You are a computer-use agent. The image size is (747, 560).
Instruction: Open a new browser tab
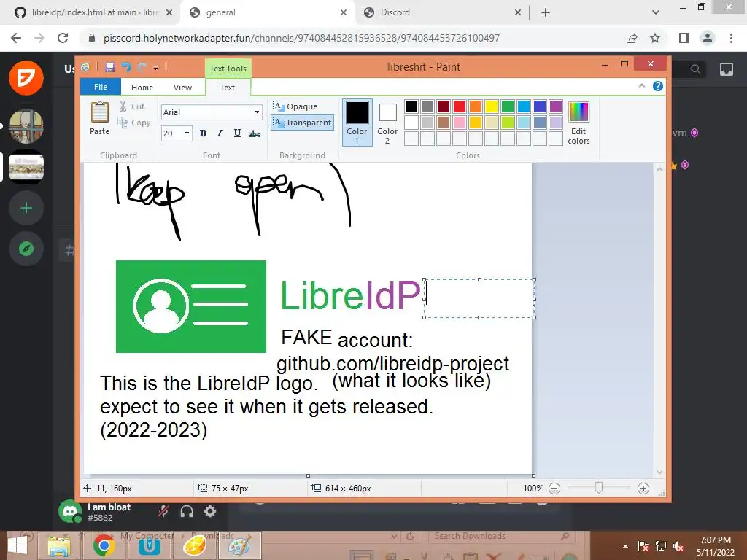point(546,13)
